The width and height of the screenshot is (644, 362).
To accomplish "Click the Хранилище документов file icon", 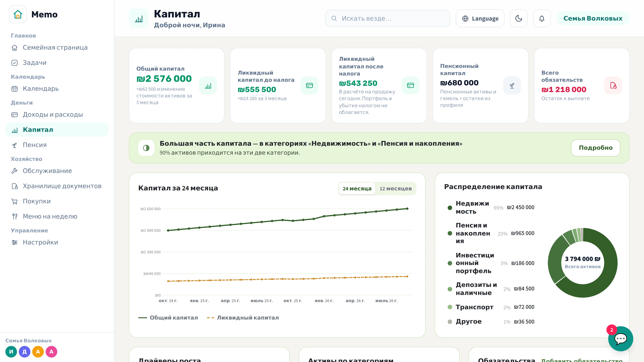I will pos(14,186).
